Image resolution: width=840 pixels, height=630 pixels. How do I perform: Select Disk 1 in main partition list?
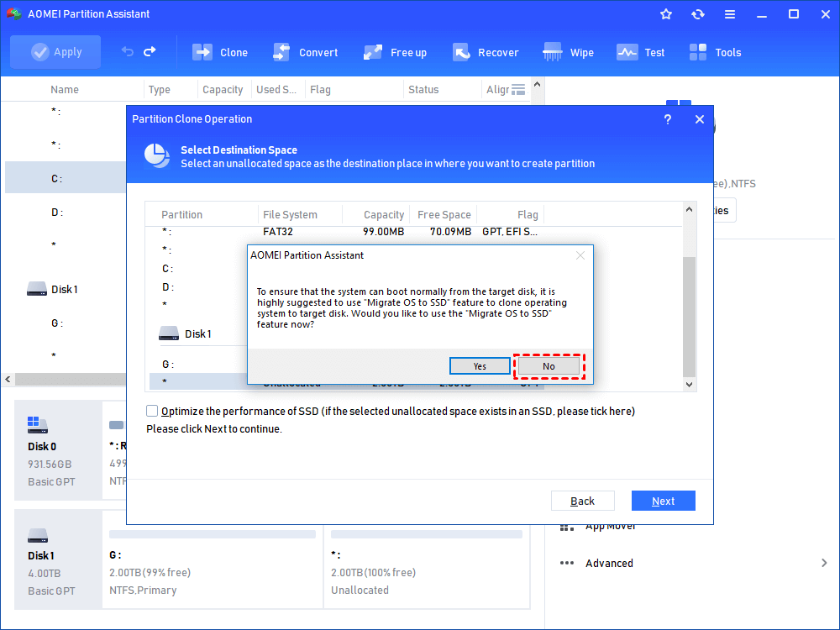pyautogui.click(x=65, y=289)
